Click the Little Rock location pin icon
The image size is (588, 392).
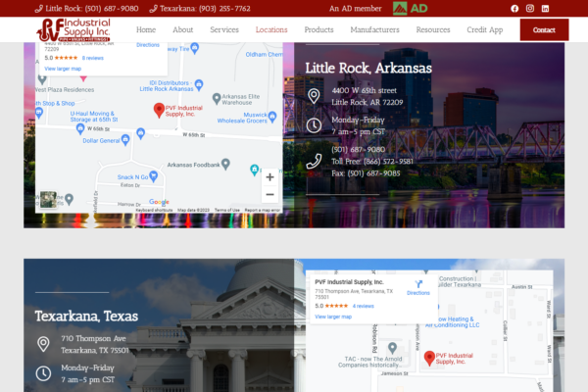tap(314, 96)
